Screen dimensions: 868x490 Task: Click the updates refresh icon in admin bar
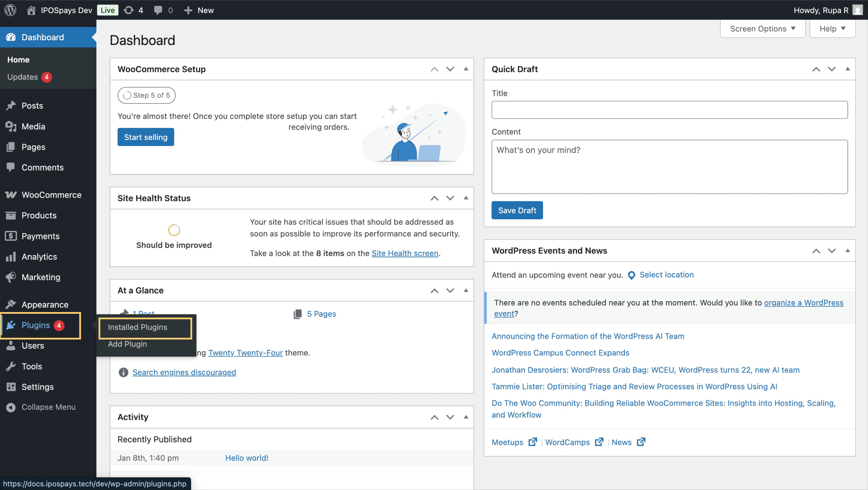pos(128,10)
